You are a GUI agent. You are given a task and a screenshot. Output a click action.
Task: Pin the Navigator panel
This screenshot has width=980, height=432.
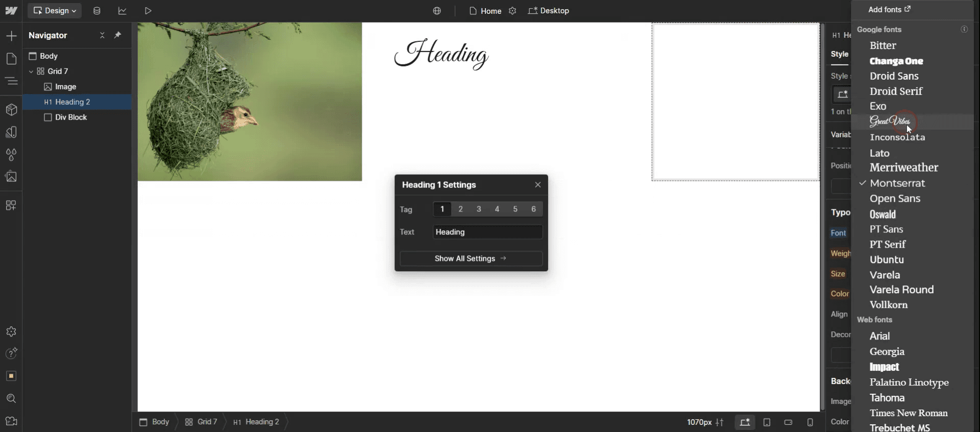pos(118,35)
